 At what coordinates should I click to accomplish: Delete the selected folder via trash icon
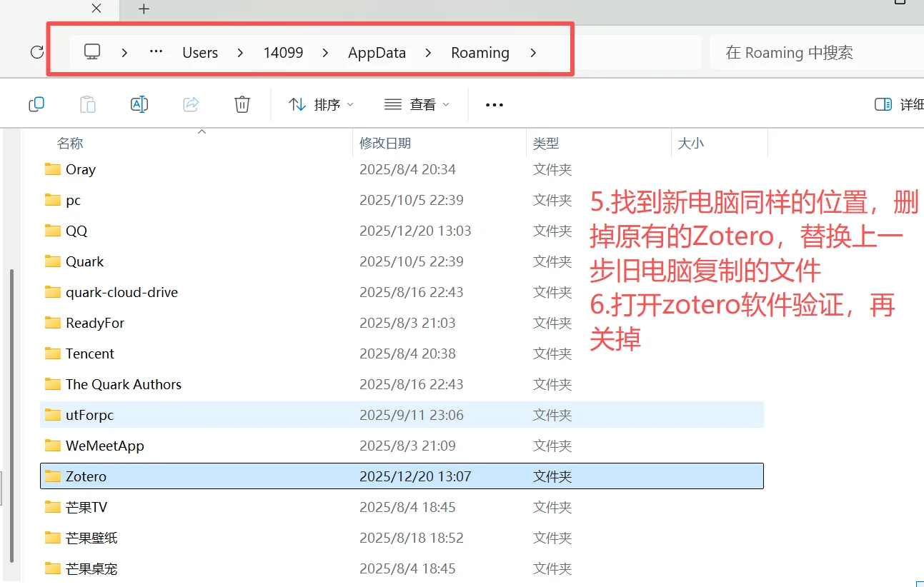pos(242,104)
